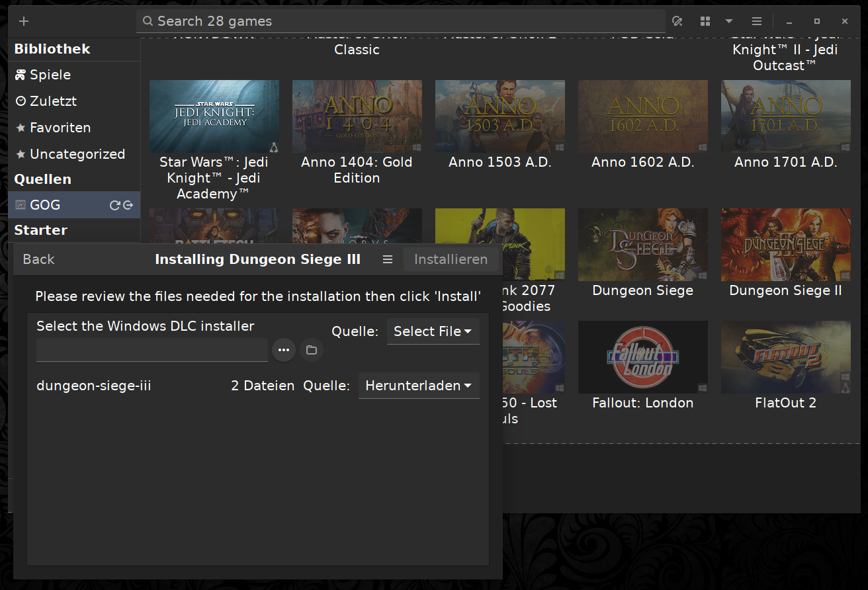868x590 pixels.
Task: Select the Anno 1503 A.D. game tile
Action: [500, 116]
